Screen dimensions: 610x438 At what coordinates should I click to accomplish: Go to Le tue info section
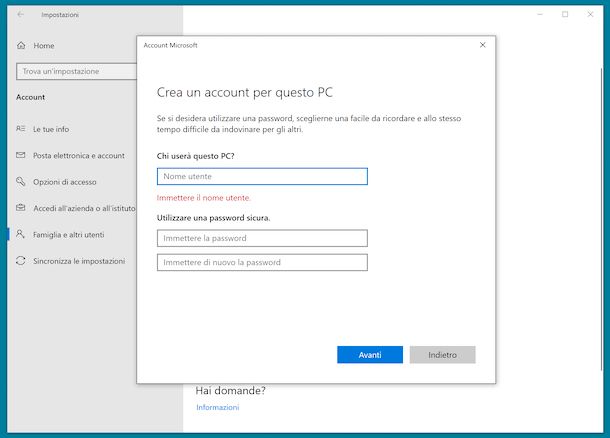pyautogui.click(x=51, y=129)
